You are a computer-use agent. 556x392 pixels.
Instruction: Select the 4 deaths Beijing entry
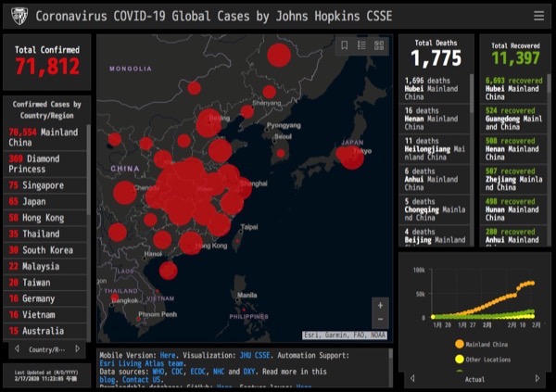(435, 236)
